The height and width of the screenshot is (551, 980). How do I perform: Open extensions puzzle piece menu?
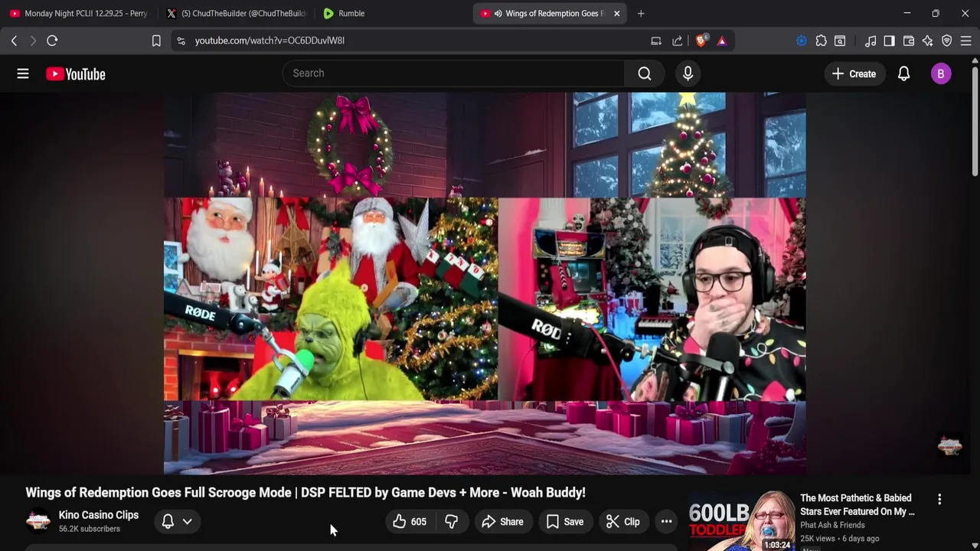pos(821,41)
